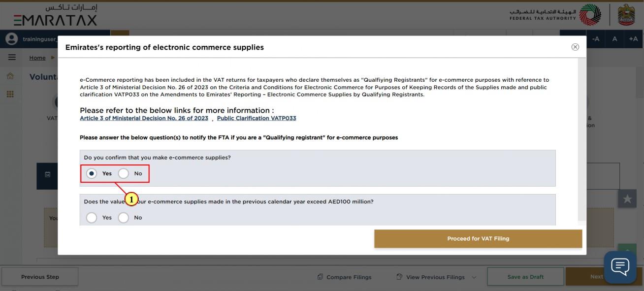Open Article 3 of Ministerial Decision link
The height and width of the screenshot is (291, 644).
(144, 118)
